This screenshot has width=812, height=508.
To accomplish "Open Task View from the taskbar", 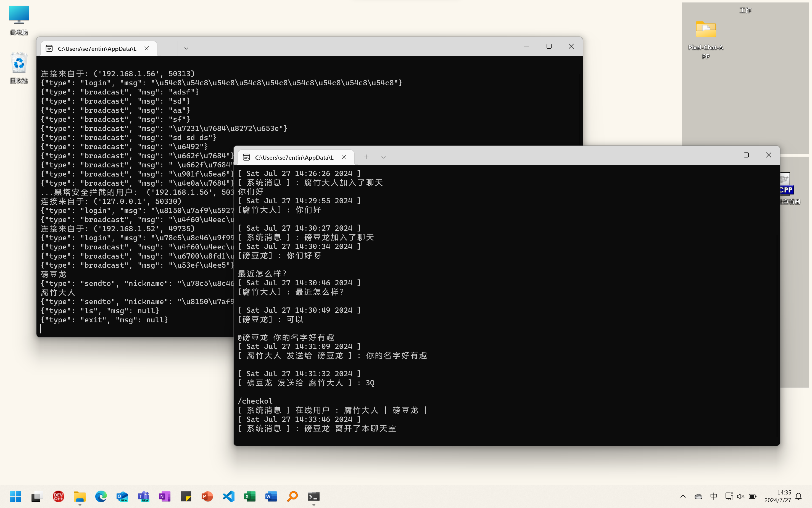I will click(37, 496).
